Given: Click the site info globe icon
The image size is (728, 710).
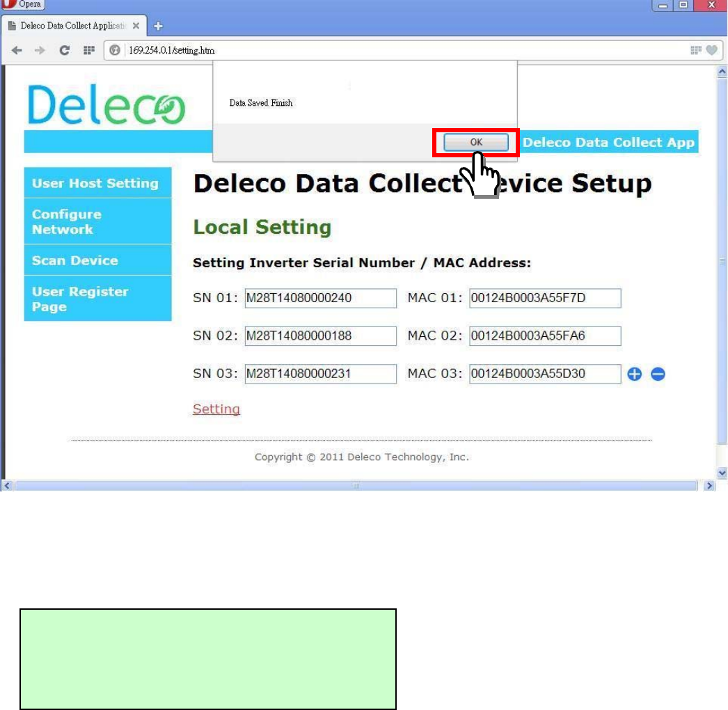Looking at the screenshot, I should pyautogui.click(x=115, y=50).
